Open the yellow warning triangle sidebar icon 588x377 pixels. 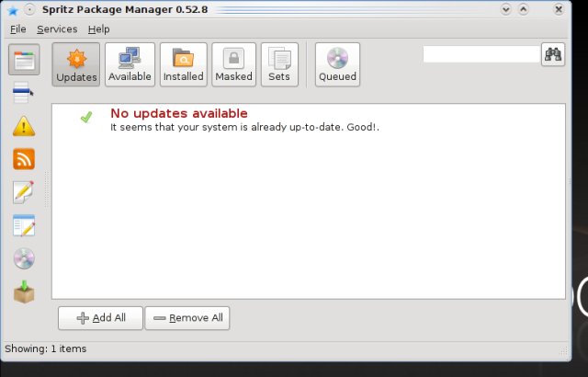click(x=24, y=126)
